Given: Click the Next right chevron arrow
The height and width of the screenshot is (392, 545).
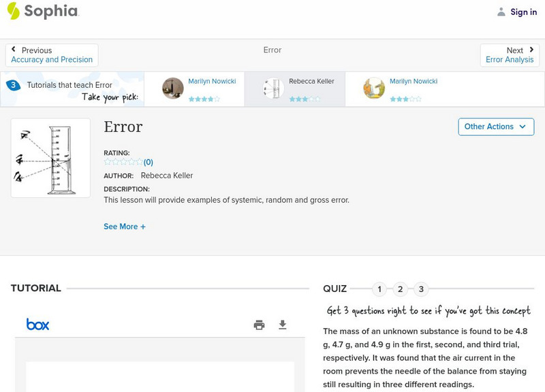Looking at the screenshot, I should pos(531,50).
